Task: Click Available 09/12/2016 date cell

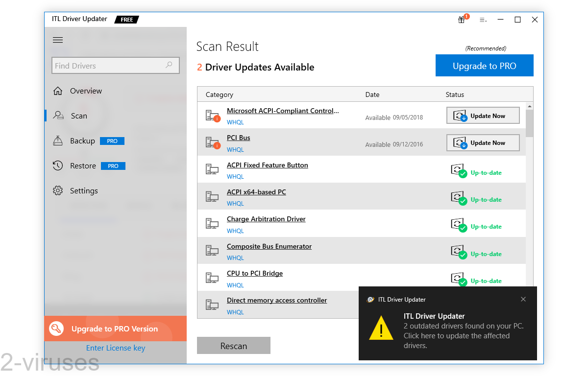Action: (x=394, y=144)
